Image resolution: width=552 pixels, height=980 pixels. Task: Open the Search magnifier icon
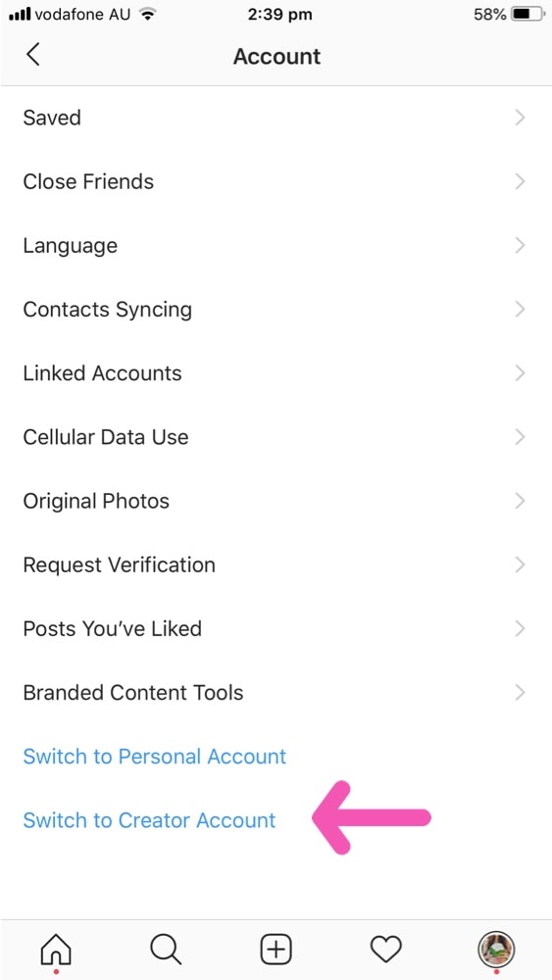pyautogui.click(x=166, y=950)
